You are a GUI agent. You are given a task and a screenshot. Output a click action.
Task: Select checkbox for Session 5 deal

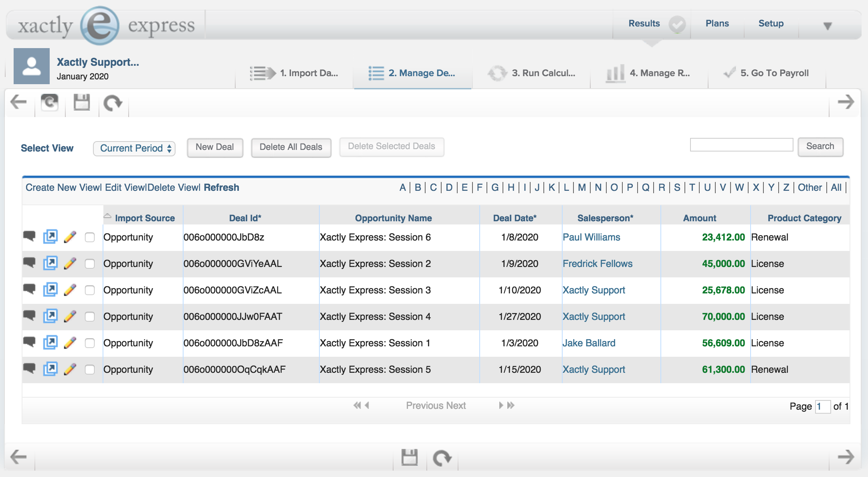click(90, 370)
